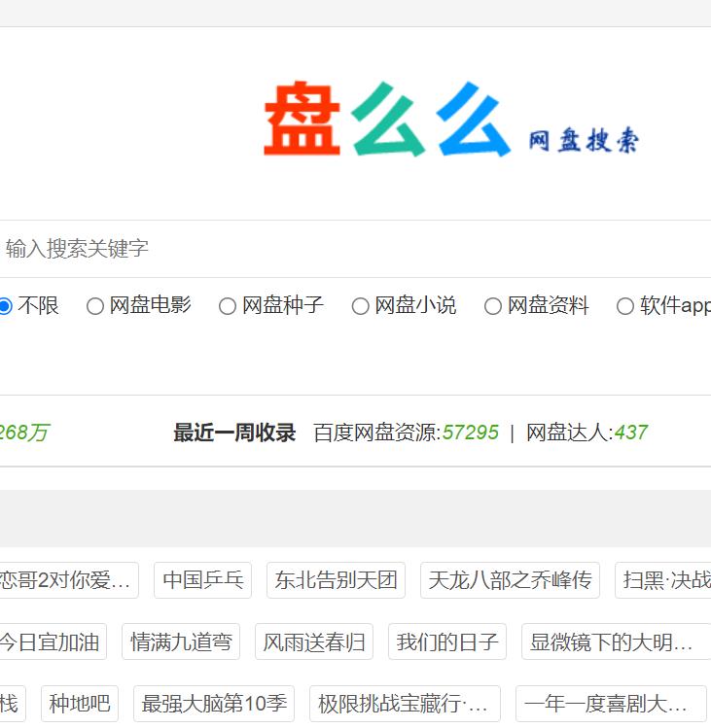Click the 最近一周收录 heading
The width and height of the screenshot is (711, 728).
234,433
